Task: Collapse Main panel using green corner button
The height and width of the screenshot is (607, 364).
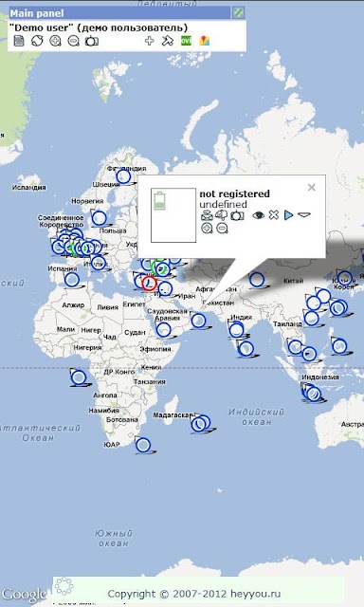Action: coord(238,12)
